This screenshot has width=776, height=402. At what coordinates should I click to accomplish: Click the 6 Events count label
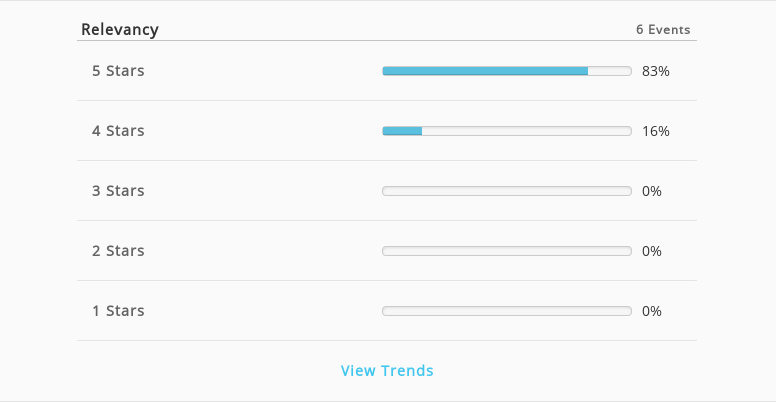coord(663,30)
